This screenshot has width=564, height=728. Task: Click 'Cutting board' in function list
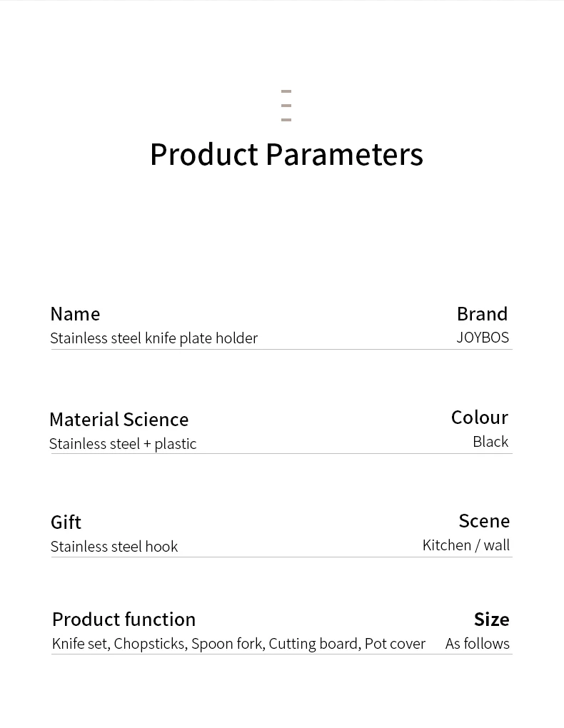(x=313, y=644)
